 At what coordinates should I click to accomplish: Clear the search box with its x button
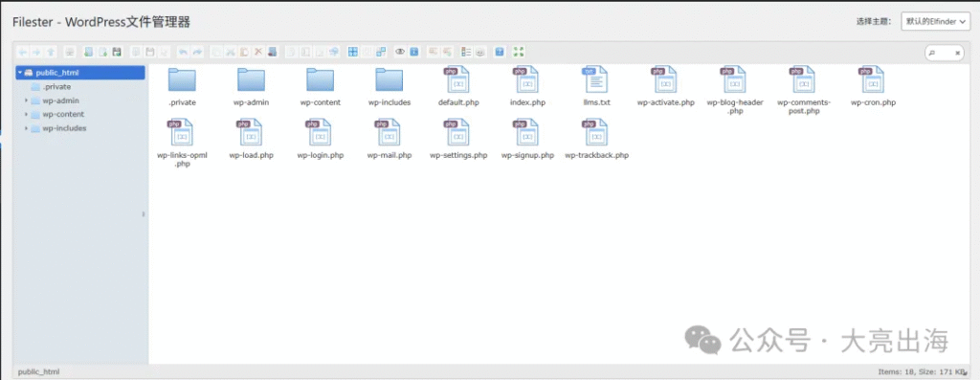click(957, 54)
